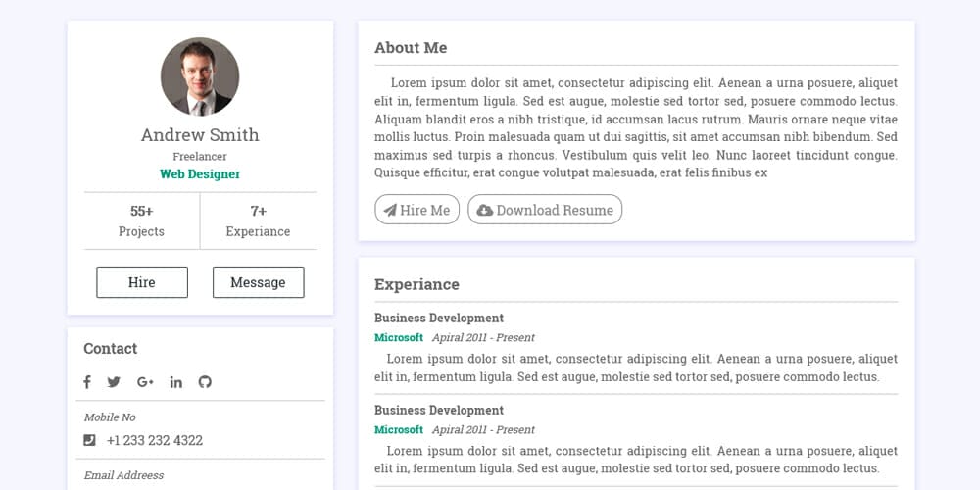Click Download Resume button label

555,210
